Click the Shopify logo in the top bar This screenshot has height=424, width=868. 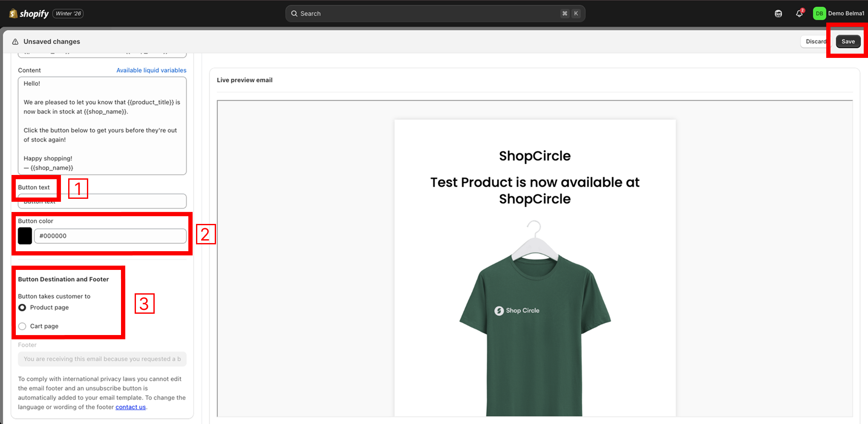(29, 14)
